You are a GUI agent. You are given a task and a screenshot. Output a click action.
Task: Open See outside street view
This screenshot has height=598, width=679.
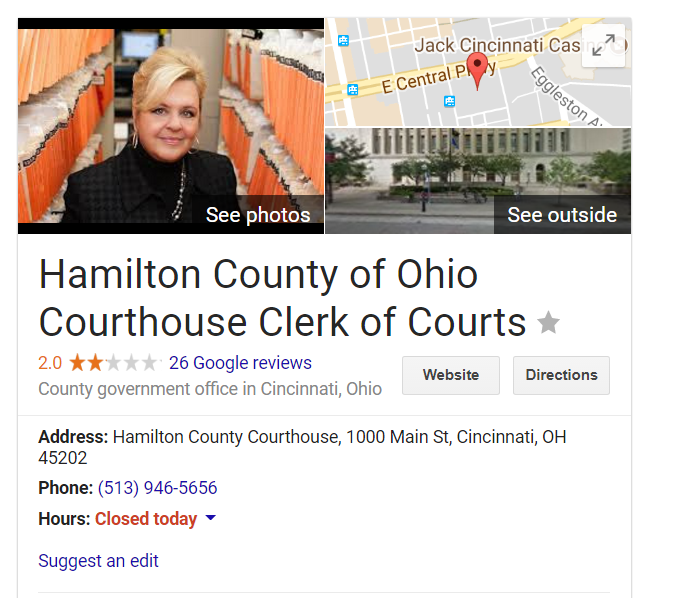[478, 181]
